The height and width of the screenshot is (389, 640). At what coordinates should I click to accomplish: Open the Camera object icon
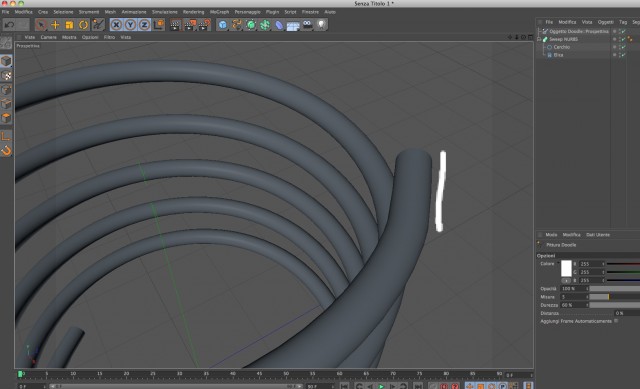click(307, 25)
